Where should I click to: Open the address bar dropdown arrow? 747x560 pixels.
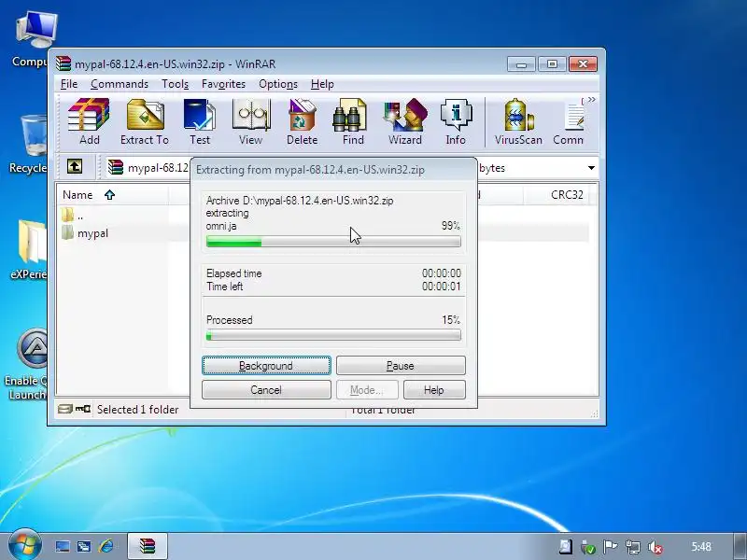[591, 168]
